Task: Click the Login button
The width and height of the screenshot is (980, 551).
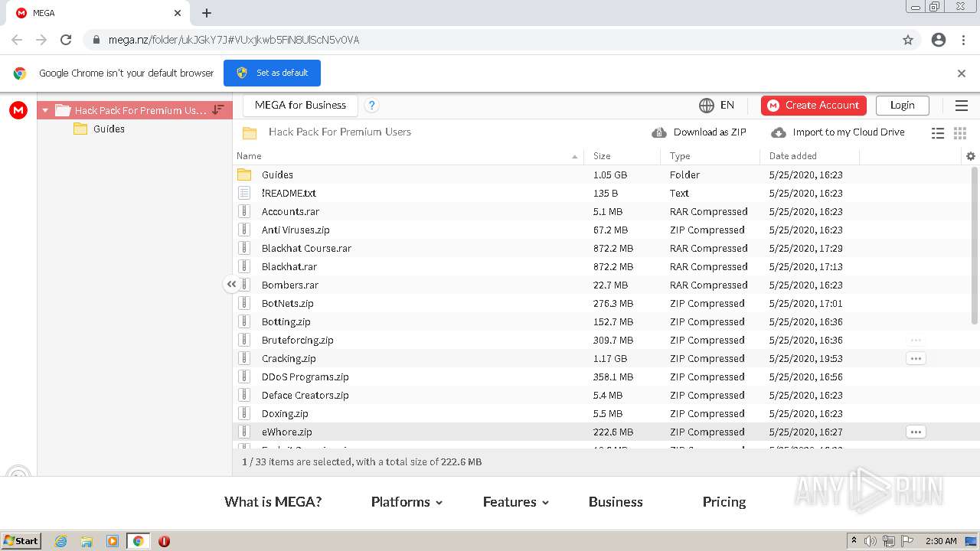Action: [902, 106]
